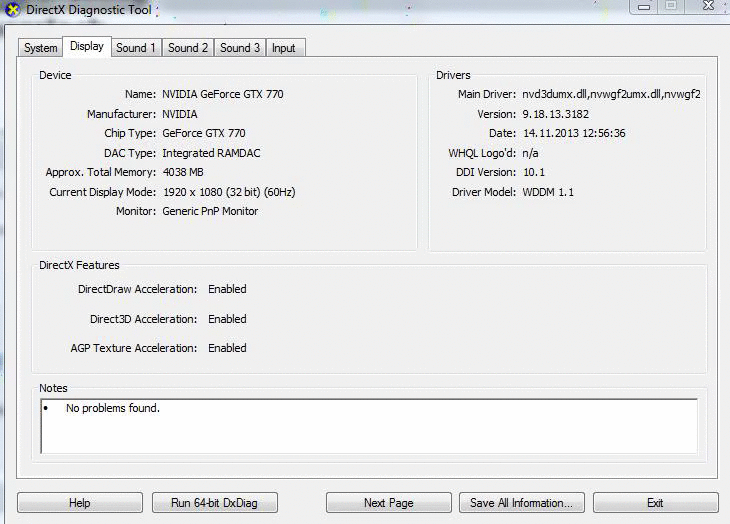This screenshot has height=524, width=730.
Task: Click the 'Notes' group heading
Action: point(53,388)
